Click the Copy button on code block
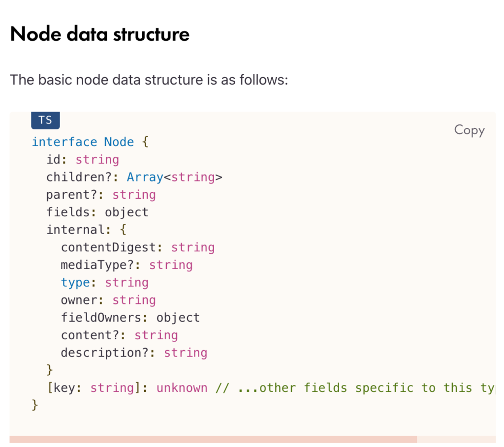 point(469,130)
